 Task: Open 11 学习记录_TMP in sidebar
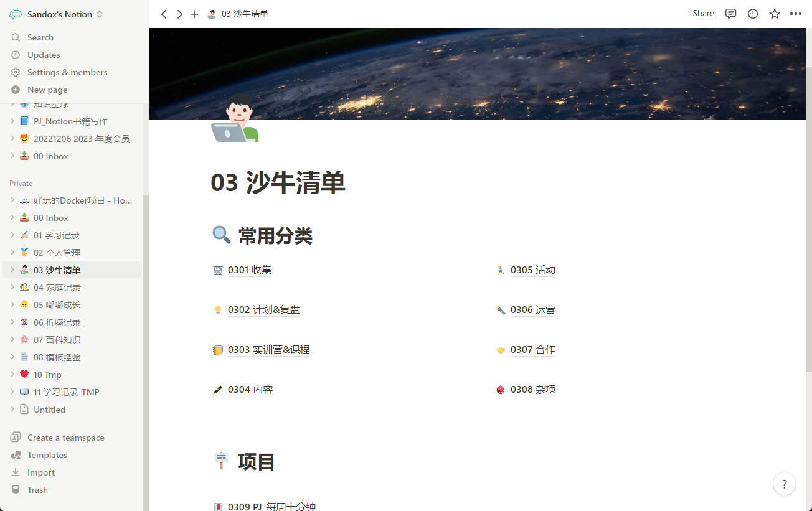click(72, 392)
